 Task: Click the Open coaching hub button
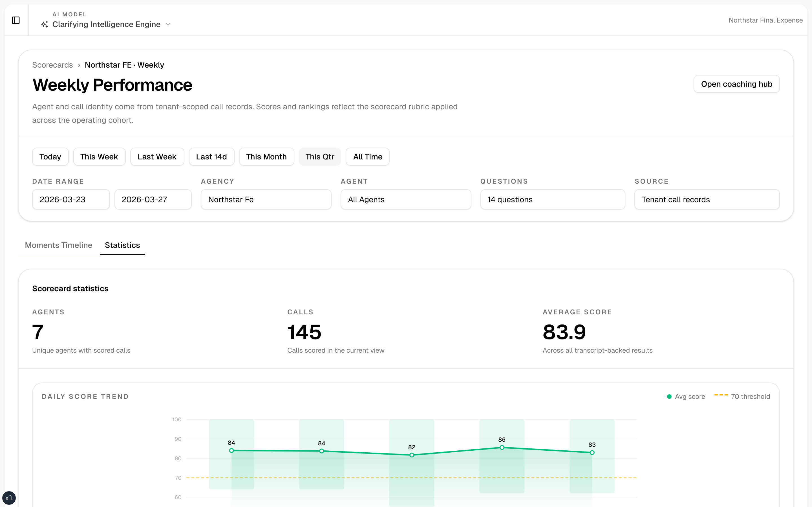tap(736, 84)
